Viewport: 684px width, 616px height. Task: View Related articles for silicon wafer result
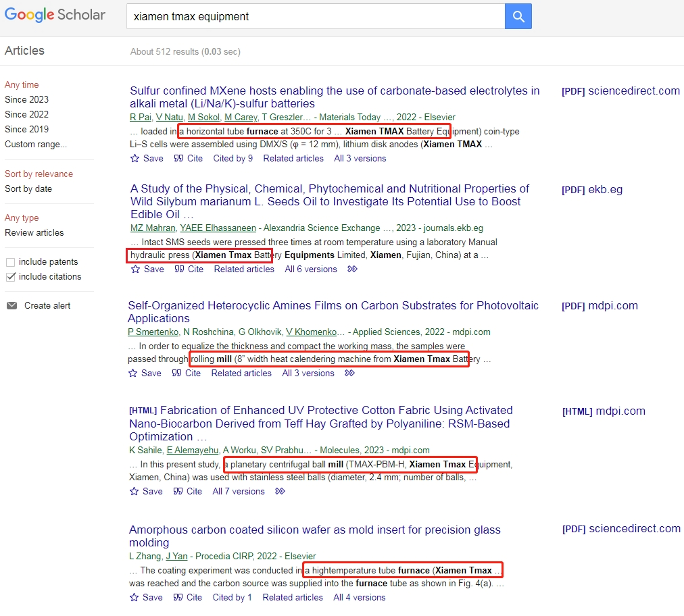tap(293, 597)
